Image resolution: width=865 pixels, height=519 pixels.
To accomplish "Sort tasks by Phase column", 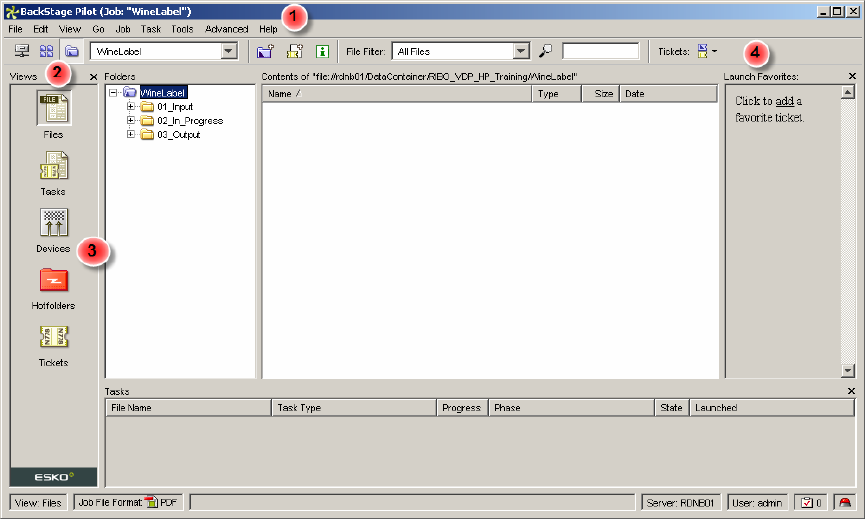I will coord(571,408).
